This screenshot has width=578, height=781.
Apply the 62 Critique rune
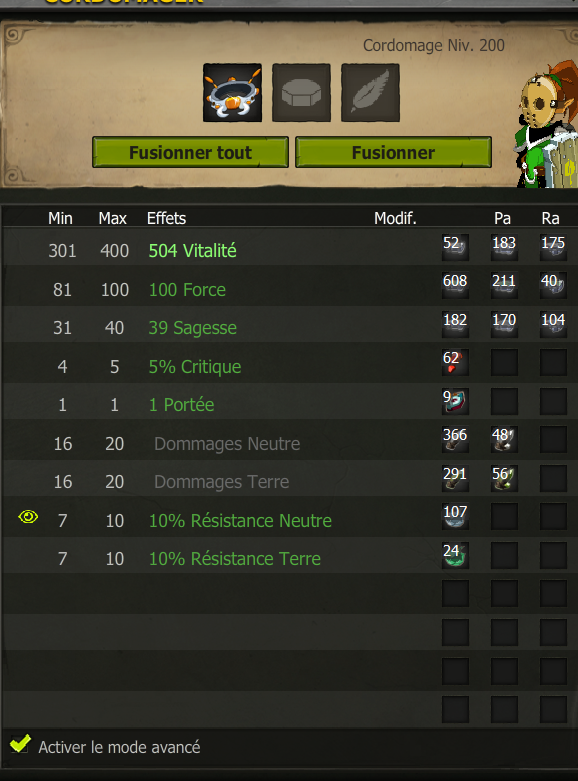pyautogui.click(x=455, y=362)
